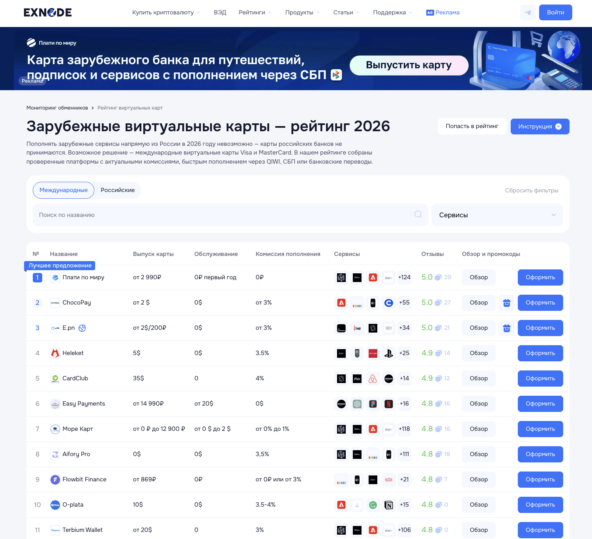Click the EXNODE logo
Screen dimensions: 592x539
(x=48, y=12)
